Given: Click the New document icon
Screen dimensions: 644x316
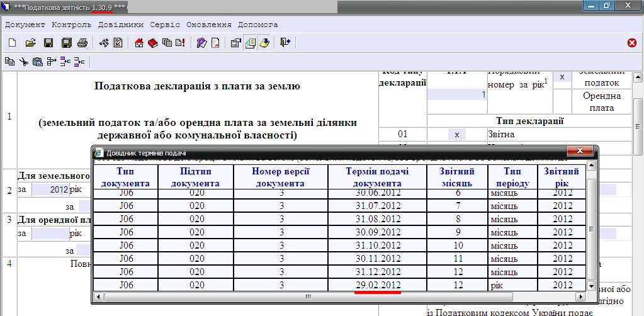Looking at the screenshot, I should point(12,43).
